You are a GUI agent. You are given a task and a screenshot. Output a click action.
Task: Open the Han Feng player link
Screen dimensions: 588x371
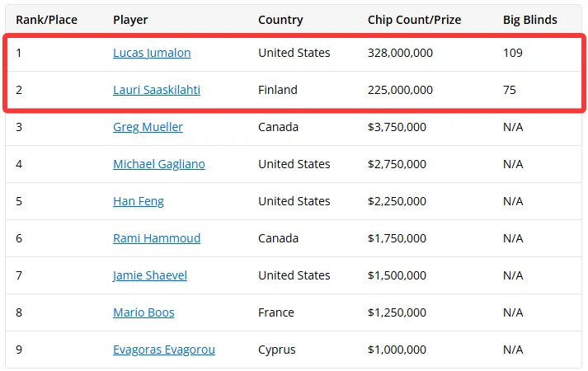139,201
